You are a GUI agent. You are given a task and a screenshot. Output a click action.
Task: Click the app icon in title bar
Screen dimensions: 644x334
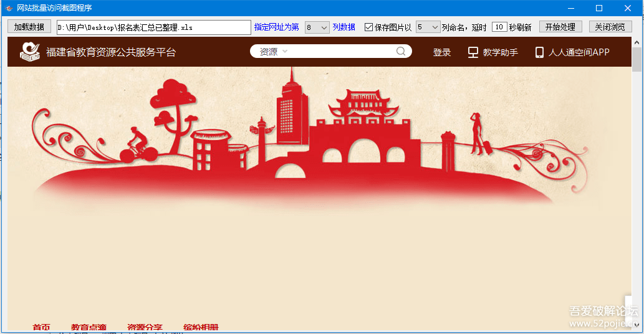click(9, 8)
